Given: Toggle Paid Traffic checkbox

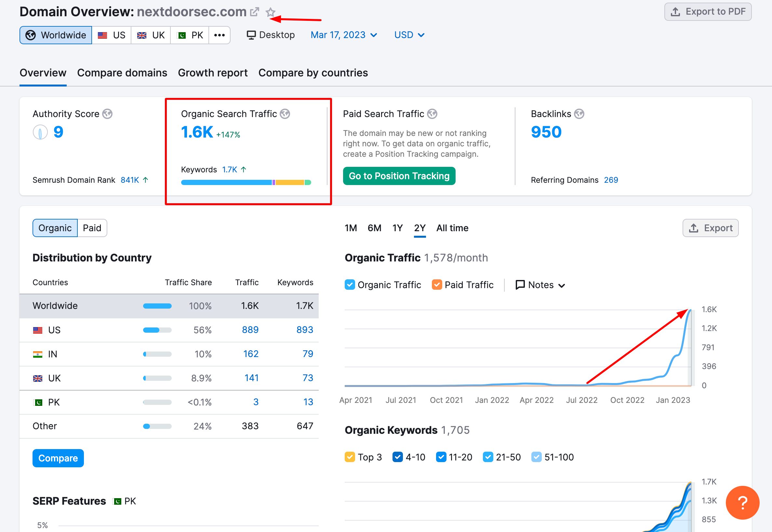Looking at the screenshot, I should (437, 285).
